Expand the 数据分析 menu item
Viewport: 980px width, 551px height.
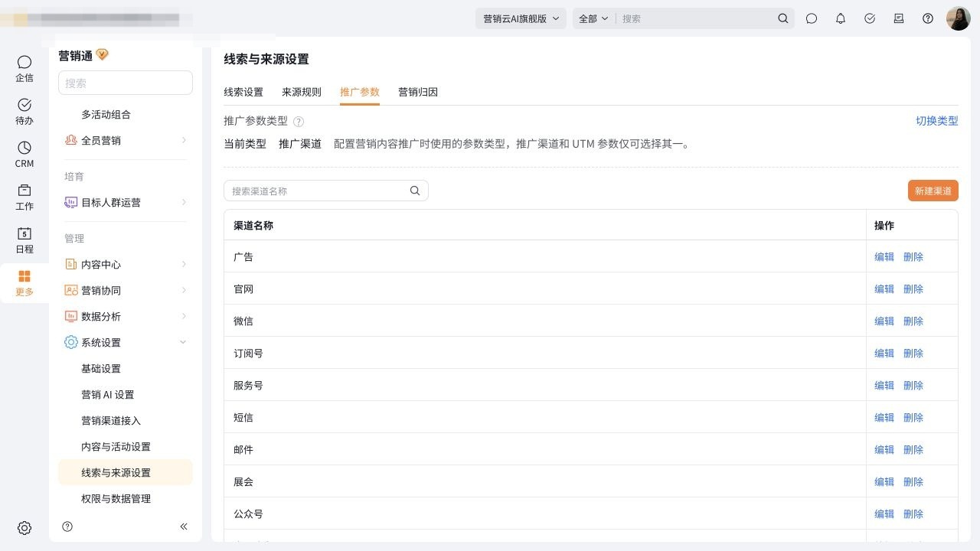tap(126, 316)
